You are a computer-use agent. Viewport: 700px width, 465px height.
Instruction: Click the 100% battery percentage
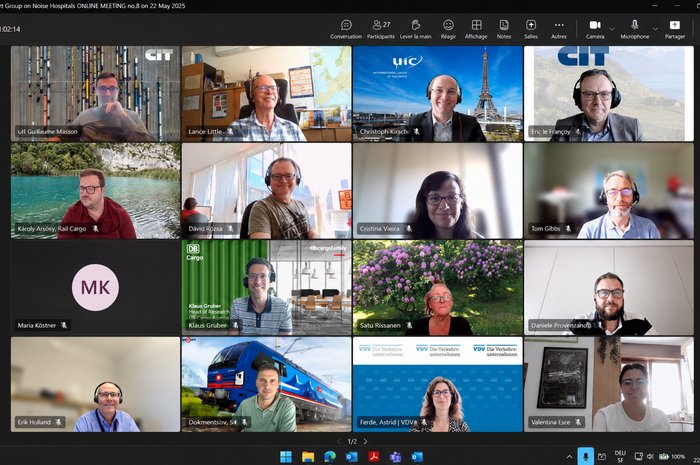click(678, 457)
